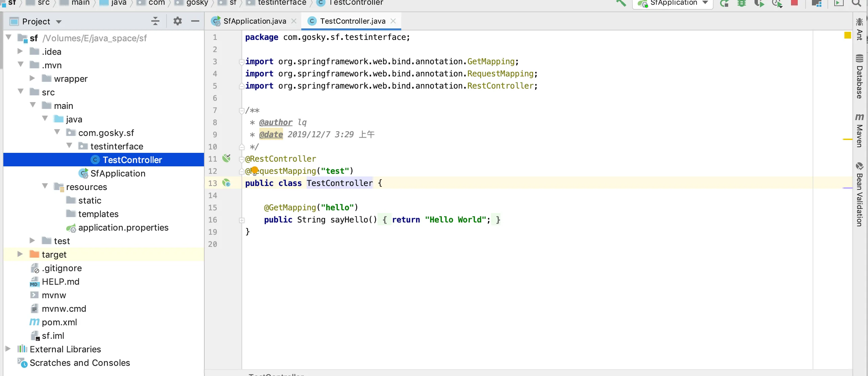Click the yellow warning stripe marker in scrollbar
Screen dimensions: 868x376
tap(847, 139)
